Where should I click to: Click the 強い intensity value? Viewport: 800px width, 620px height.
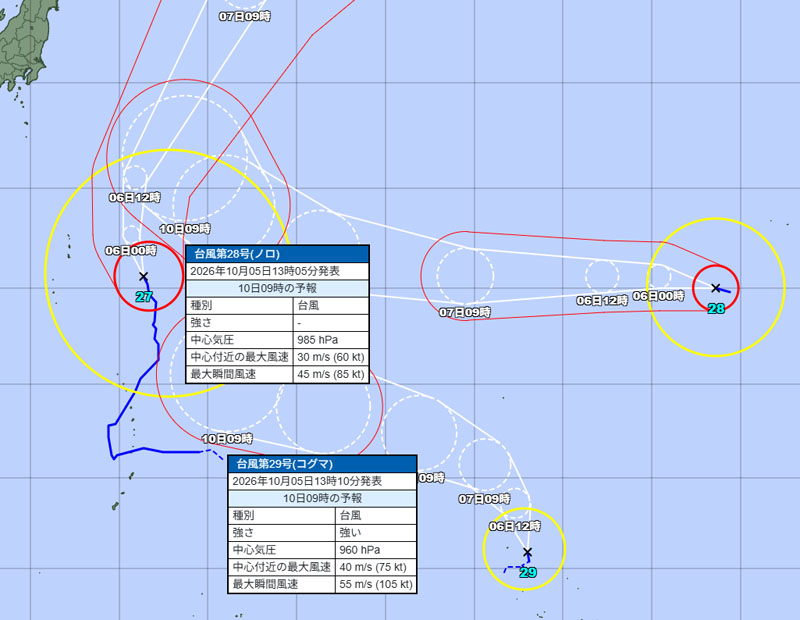point(351,533)
